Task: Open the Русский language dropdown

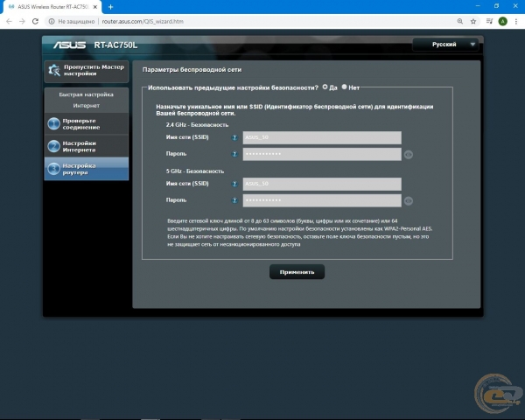Action: (x=446, y=44)
